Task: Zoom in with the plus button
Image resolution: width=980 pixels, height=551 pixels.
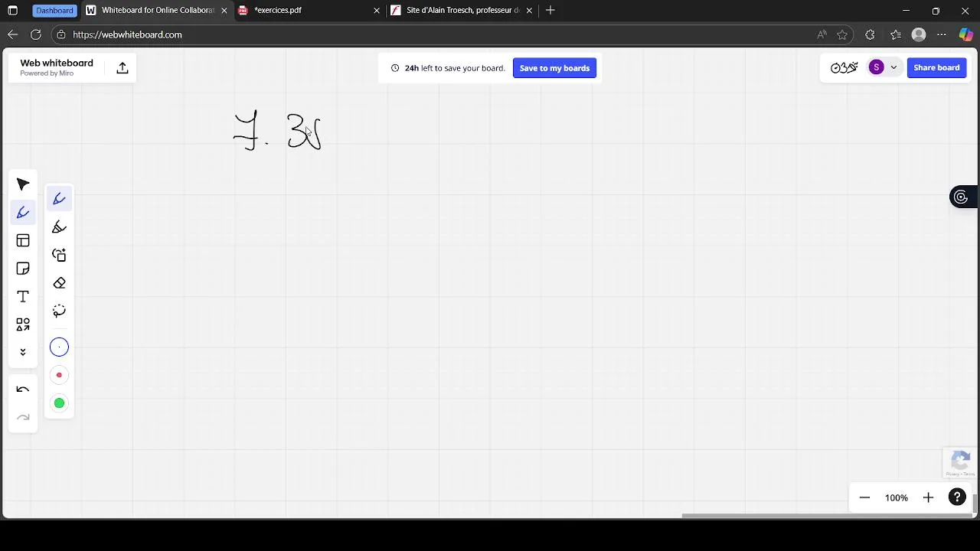Action: pyautogui.click(x=928, y=497)
